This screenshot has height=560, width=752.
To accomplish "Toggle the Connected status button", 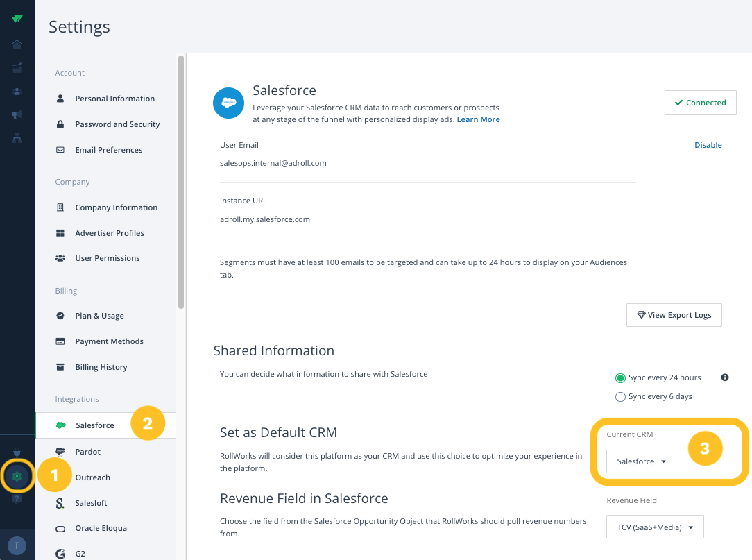I will pyautogui.click(x=700, y=102).
